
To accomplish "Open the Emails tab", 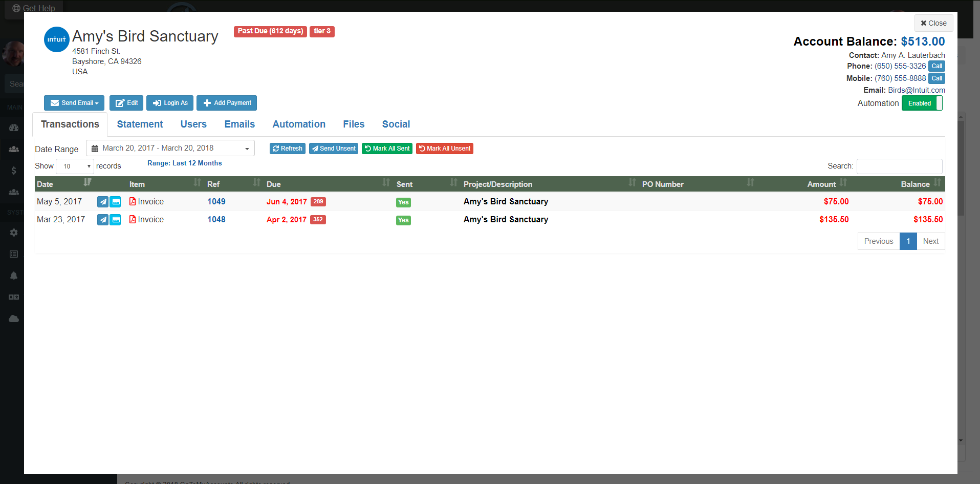I will pyautogui.click(x=239, y=124).
